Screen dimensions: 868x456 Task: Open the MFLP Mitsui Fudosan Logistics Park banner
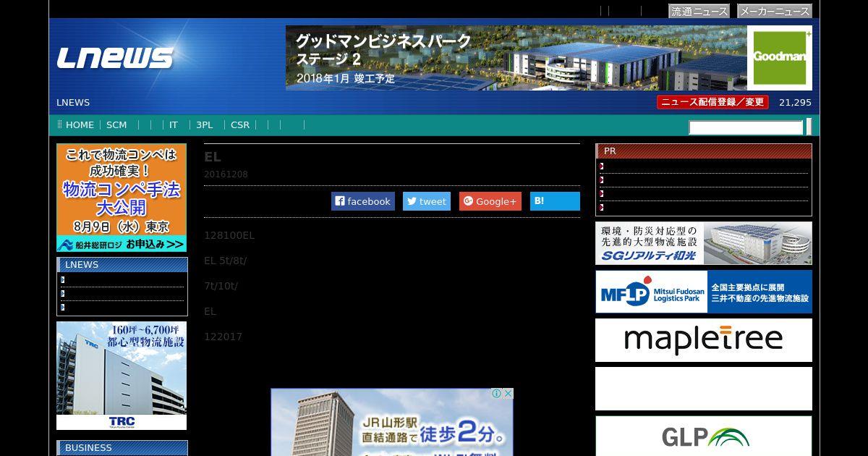tap(704, 292)
